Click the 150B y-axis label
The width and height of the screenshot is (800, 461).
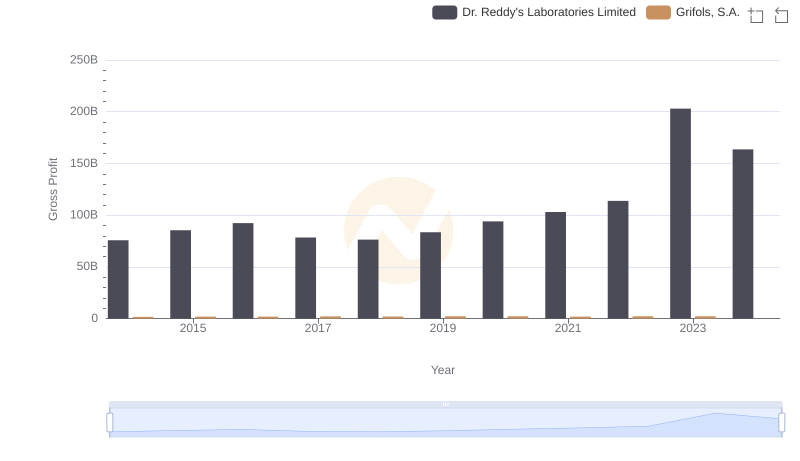[x=84, y=163]
